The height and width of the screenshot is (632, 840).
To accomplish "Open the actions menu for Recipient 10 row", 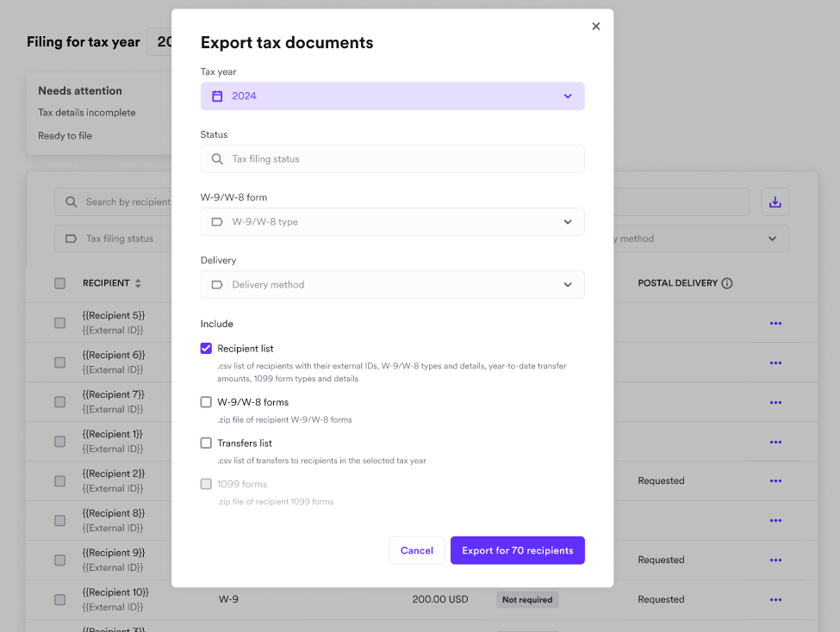I will click(x=775, y=599).
